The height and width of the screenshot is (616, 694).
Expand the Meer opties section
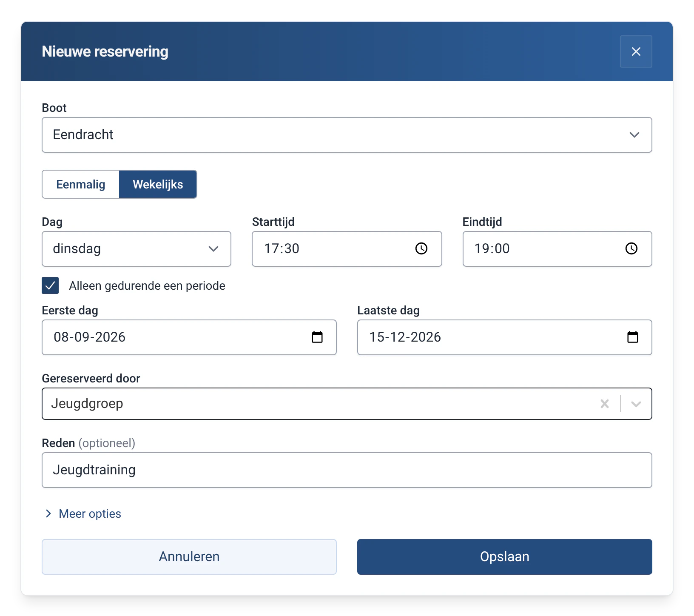pos(83,514)
